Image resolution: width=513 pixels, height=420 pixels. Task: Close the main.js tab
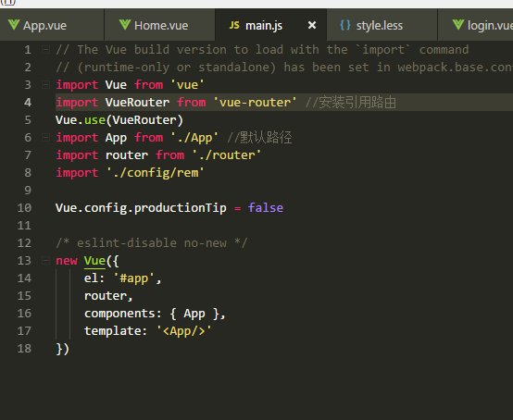pyautogui.click(x=312, y=25)
